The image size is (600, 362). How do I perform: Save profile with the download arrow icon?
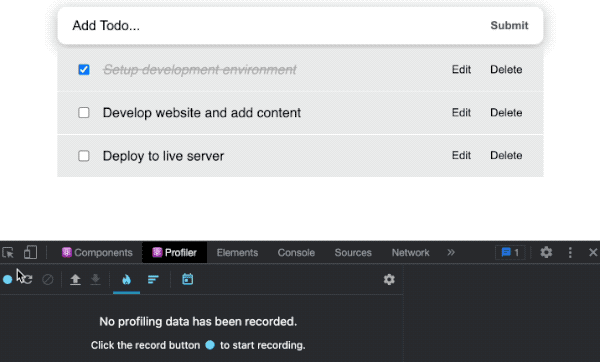(96, 279)
